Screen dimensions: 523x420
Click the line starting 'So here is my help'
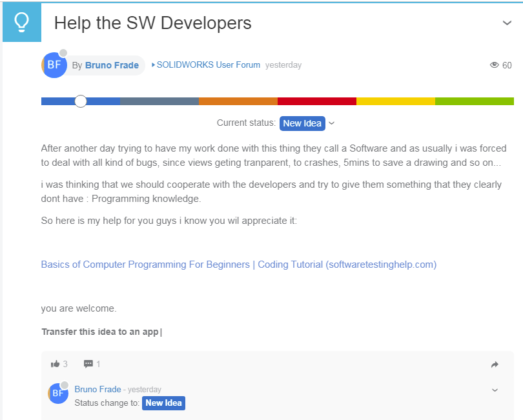coord(169,221)
